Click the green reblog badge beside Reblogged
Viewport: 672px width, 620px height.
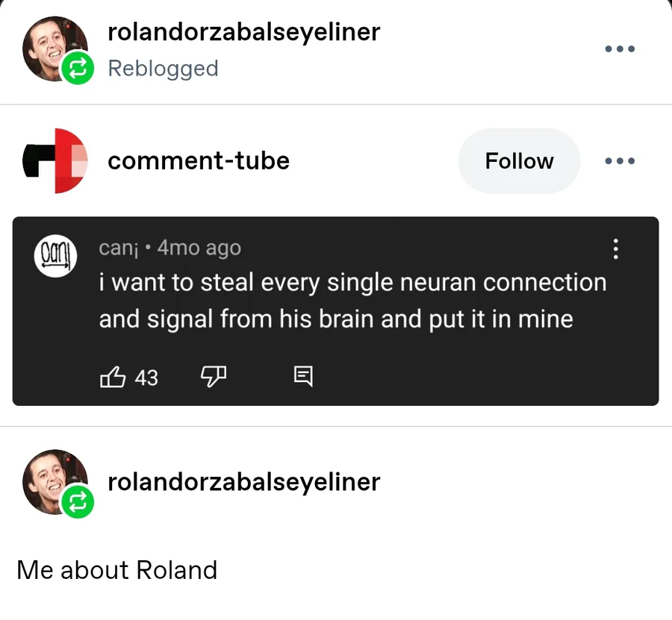(x=78, y=69)
